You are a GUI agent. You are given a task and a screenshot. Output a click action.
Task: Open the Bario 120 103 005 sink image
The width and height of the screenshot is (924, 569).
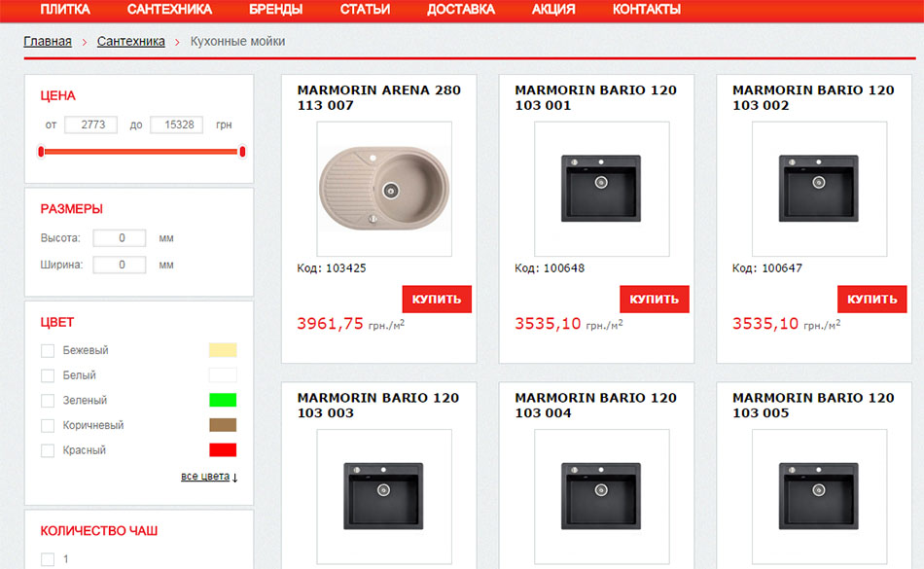coord(819,497)
